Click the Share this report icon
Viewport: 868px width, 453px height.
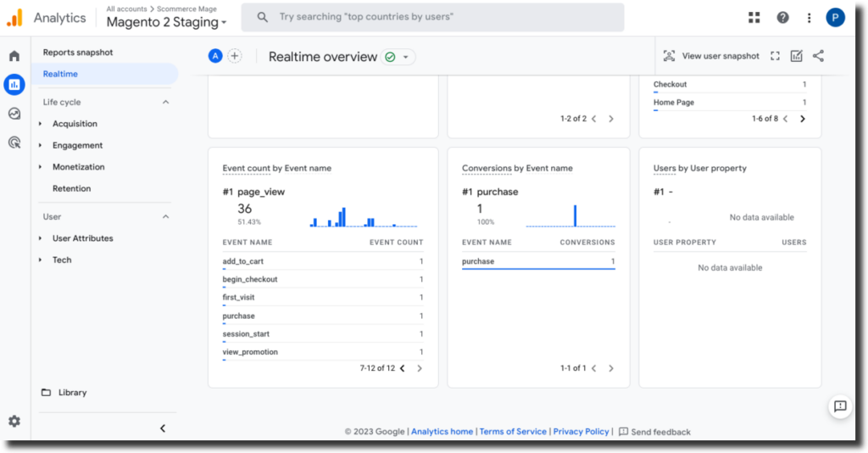tap(818, 56)
